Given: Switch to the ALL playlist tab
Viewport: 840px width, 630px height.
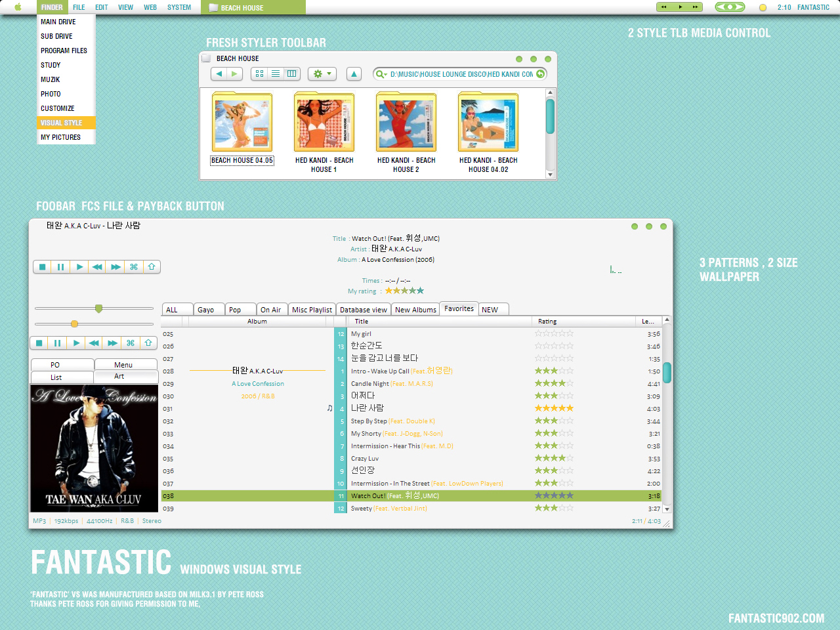Looking at the screenshot, I should pos(177,310).
